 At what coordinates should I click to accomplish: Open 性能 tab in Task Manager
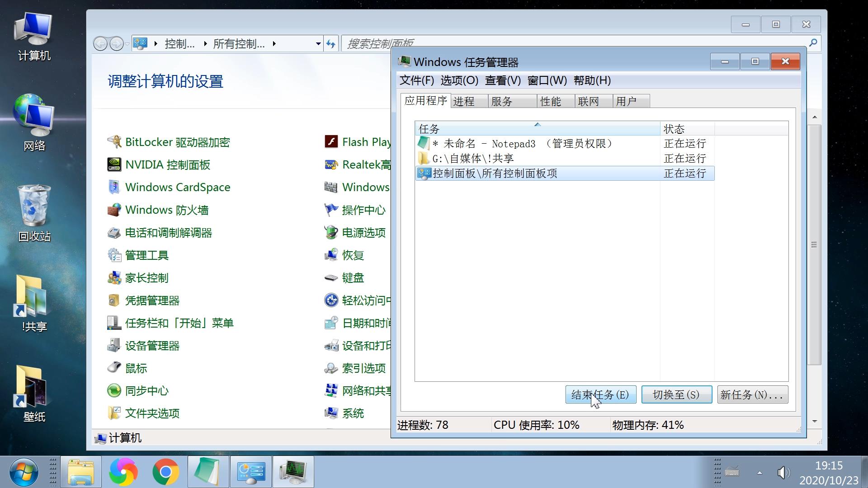tap(551, 101)
